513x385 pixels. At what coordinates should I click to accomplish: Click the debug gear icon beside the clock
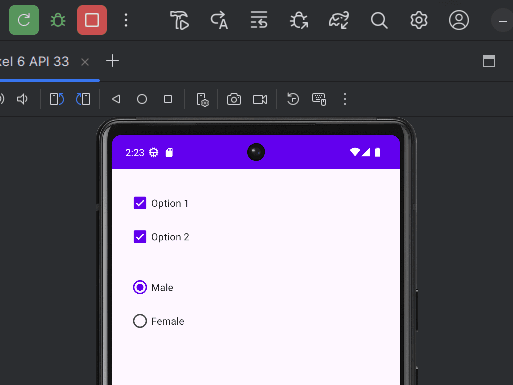click(154, 153)
